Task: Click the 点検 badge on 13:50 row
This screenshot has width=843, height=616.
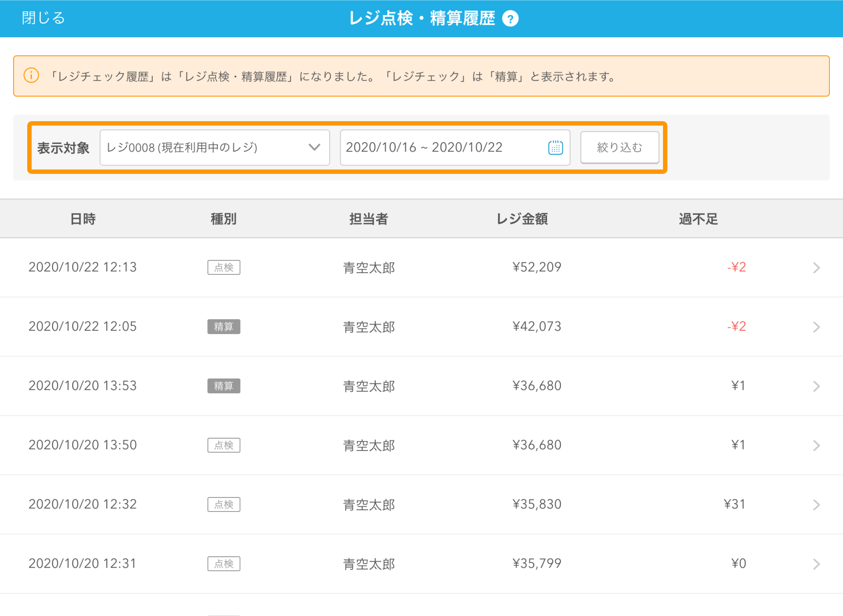Action: (224, 445)
